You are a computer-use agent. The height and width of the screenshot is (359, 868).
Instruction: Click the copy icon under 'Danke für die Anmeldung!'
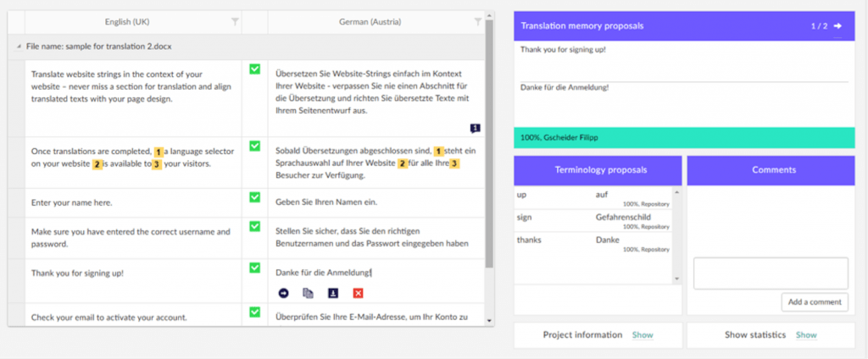pyautogui.click(x=308, y=293)
